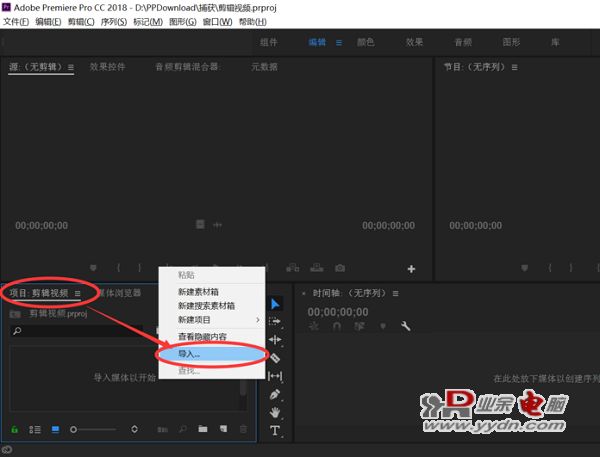Image resolution: width=600 pixels, height=457 pixels.
Task: Open the Clip menu
Action: pyautogui.click(x=81, y=22)
